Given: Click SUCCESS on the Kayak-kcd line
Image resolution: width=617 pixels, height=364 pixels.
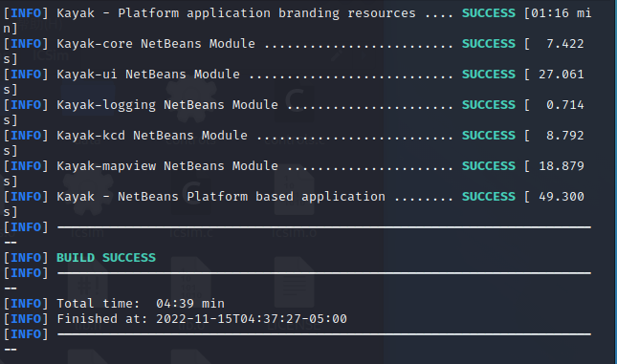Looking at the screenshot, I should [x=488, y=136].
